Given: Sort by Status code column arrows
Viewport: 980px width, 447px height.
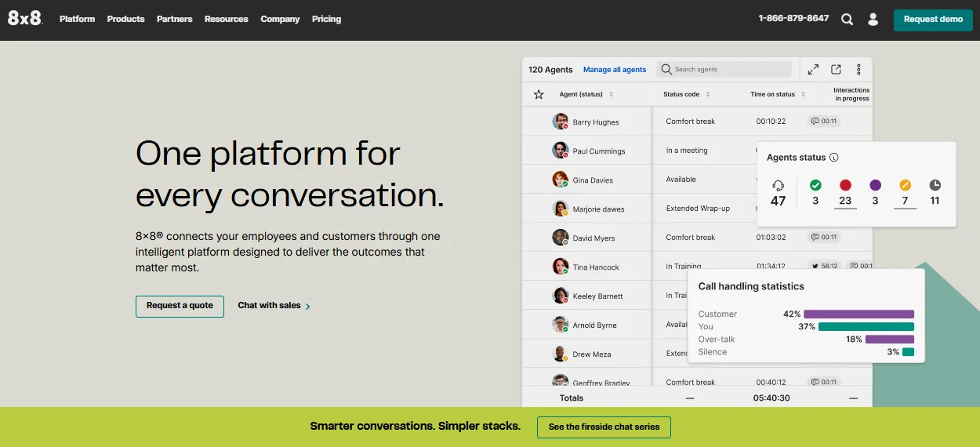Looking at the screenshot, I should coord(708,94).
